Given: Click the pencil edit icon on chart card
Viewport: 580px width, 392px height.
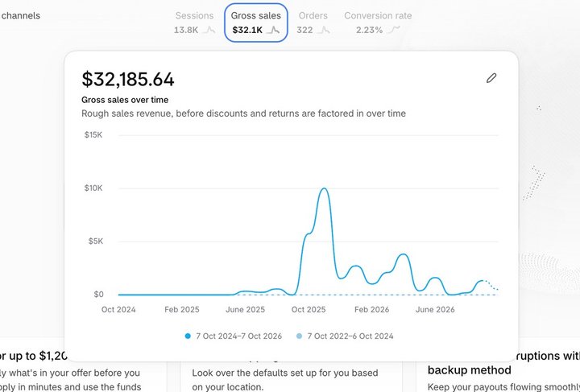Looking at the screenshot, I should [x=491, y=78].
